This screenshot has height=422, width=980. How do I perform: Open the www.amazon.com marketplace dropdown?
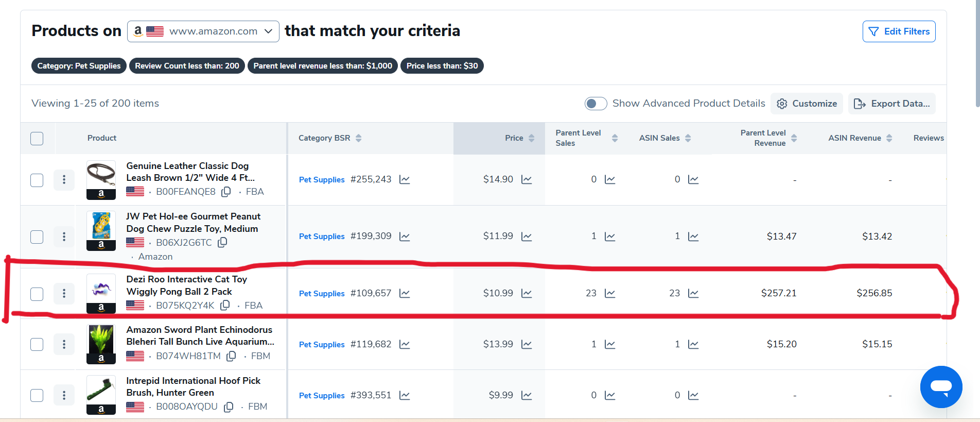point(203,31)
